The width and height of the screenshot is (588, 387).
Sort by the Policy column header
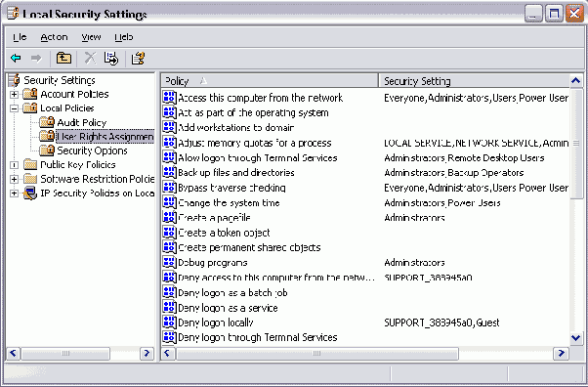click(x=270, y=81)
